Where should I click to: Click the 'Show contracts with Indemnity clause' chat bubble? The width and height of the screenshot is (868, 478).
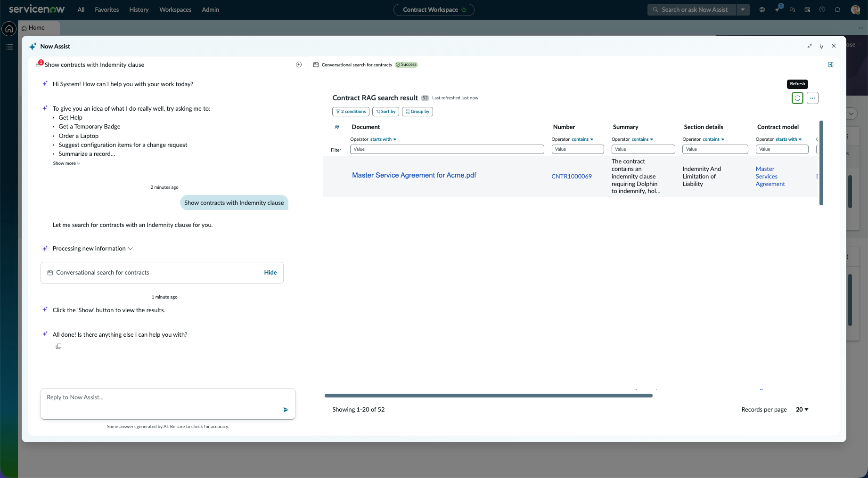pyautogui.click(x=234, y=203)
